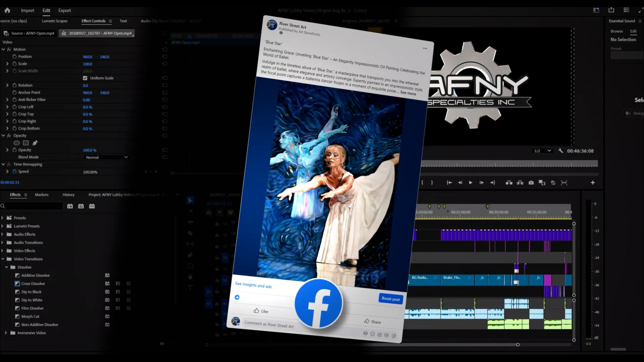Open the 1/2 playback resolution dropdown
The height and width of the screenshot is (362, 644).
click(x=542, y=151)
